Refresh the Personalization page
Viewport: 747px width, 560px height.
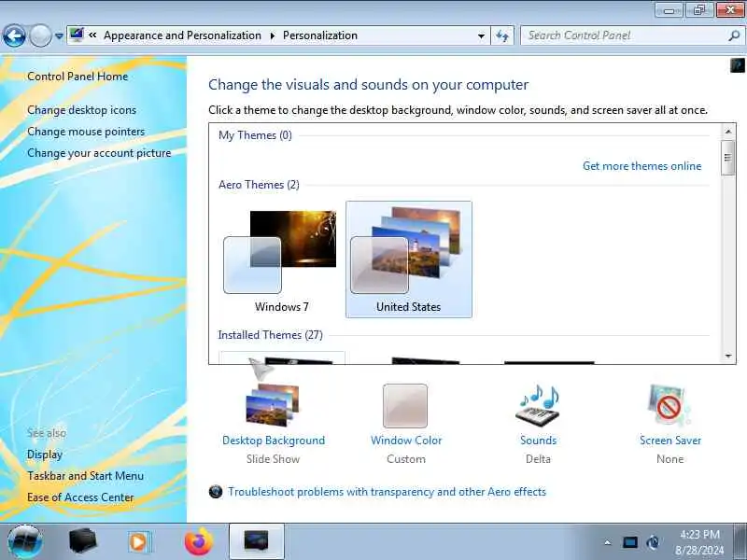pos(502,35)
